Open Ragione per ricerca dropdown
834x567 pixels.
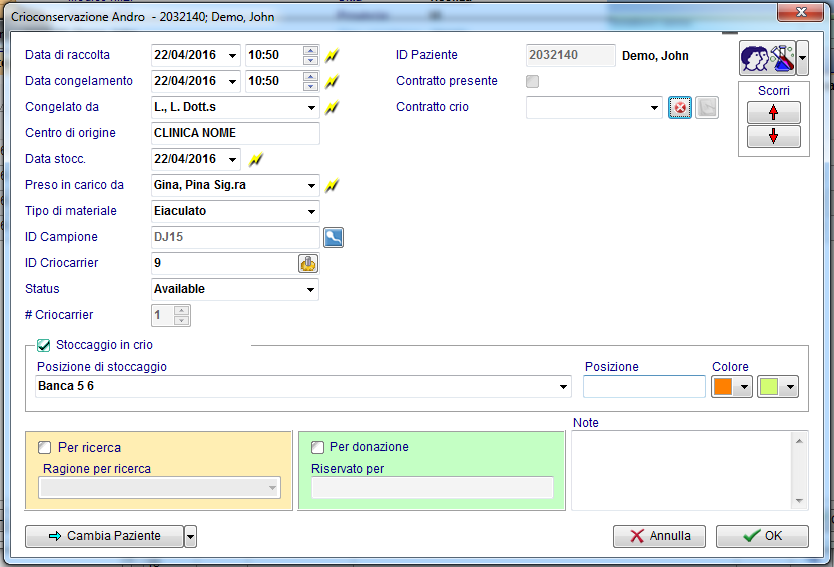click(272, 488)
